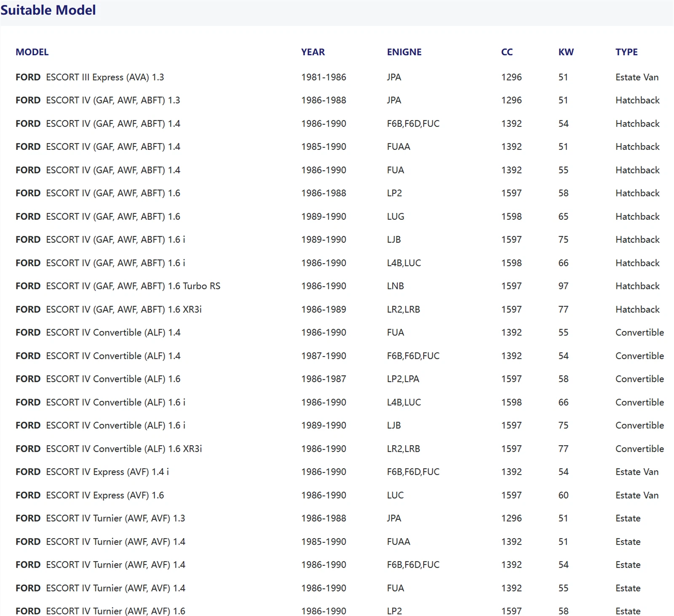Select 'Estate' in the Turnier 1.3 row
This screenshot has width=674, height=616.
[x=628, y=518]
